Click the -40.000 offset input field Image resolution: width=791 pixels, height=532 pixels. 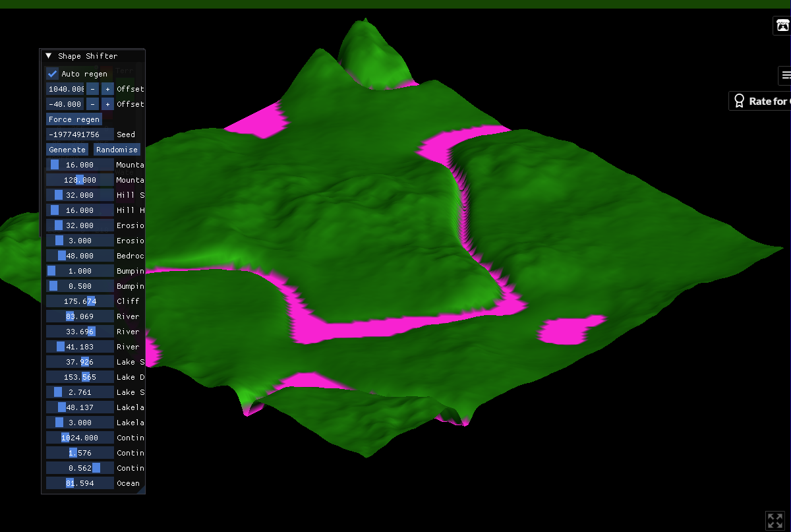65,104
